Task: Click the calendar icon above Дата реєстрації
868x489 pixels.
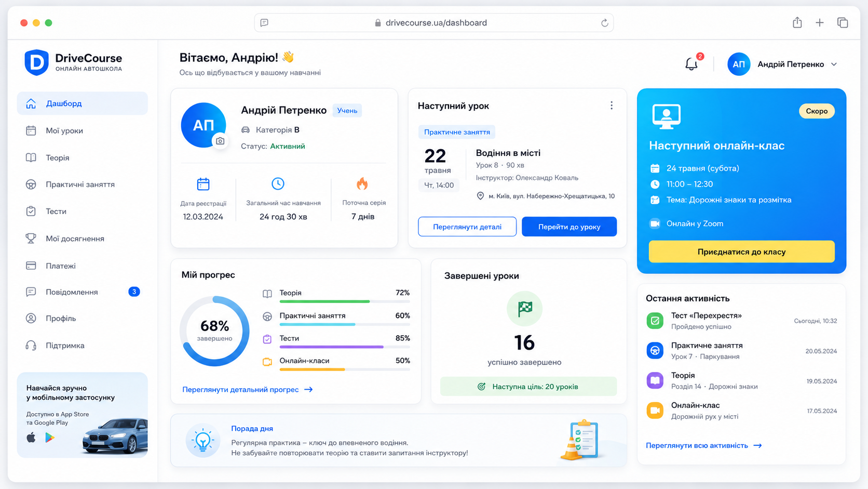Action: 204,184
